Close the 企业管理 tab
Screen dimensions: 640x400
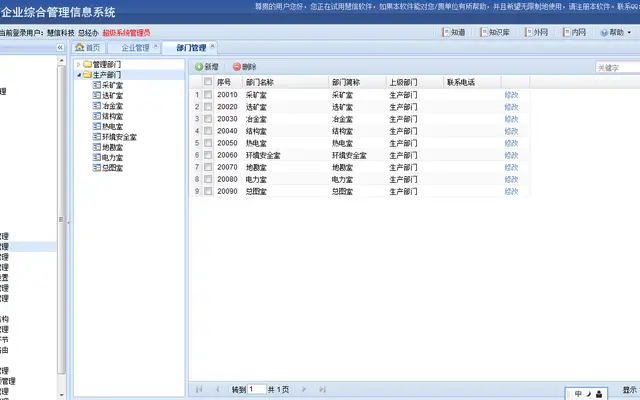(156, 46)
